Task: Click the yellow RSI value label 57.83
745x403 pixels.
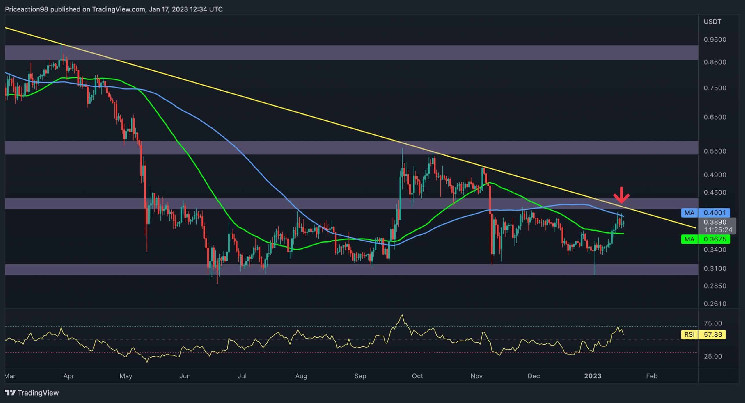Action: (x=705, y=335)
